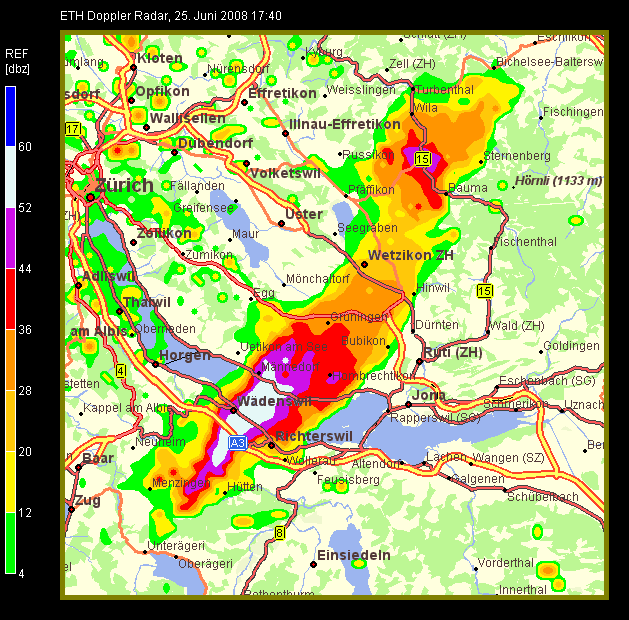Click the Thalwil label
Viewport: 629px width, 620px height.
coord(147,302)
